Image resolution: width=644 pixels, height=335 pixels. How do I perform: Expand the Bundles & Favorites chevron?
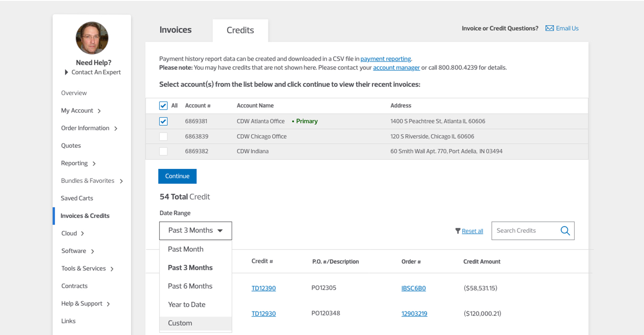pos(121,181)
